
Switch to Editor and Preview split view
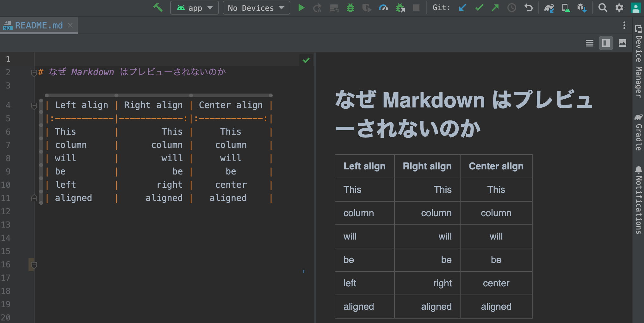coord(606,43)
